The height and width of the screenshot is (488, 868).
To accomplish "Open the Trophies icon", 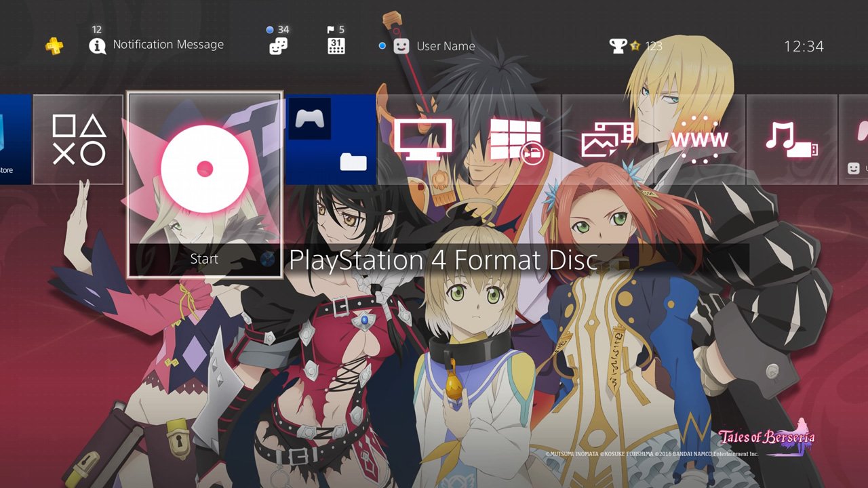I will click(x=618, y=46).
